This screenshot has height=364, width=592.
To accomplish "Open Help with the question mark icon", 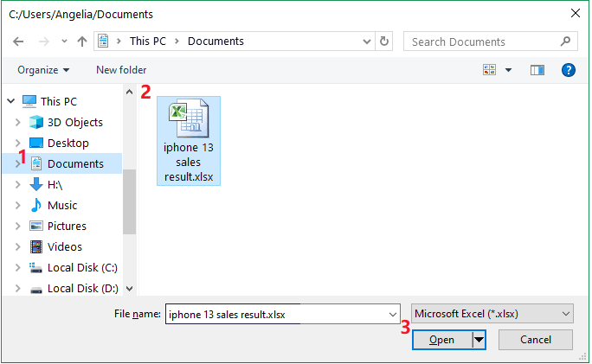I will [569, 70].
